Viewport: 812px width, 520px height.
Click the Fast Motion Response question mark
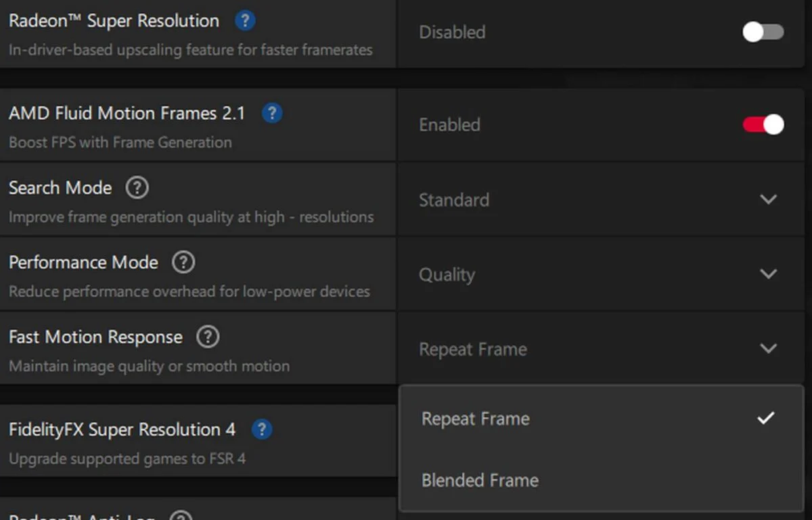pos(208,337)
